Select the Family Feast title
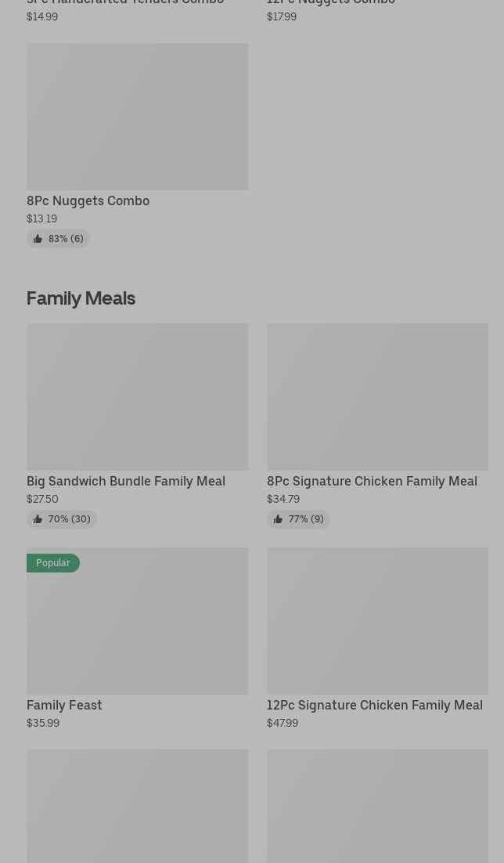Screen dimensions: 504x863 [x=64, y=706]
